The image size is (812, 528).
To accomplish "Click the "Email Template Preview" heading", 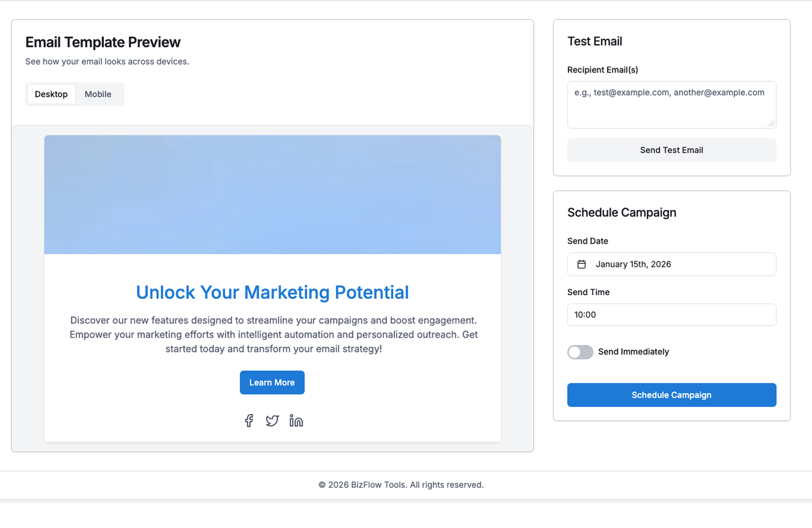I will [103, 42].
